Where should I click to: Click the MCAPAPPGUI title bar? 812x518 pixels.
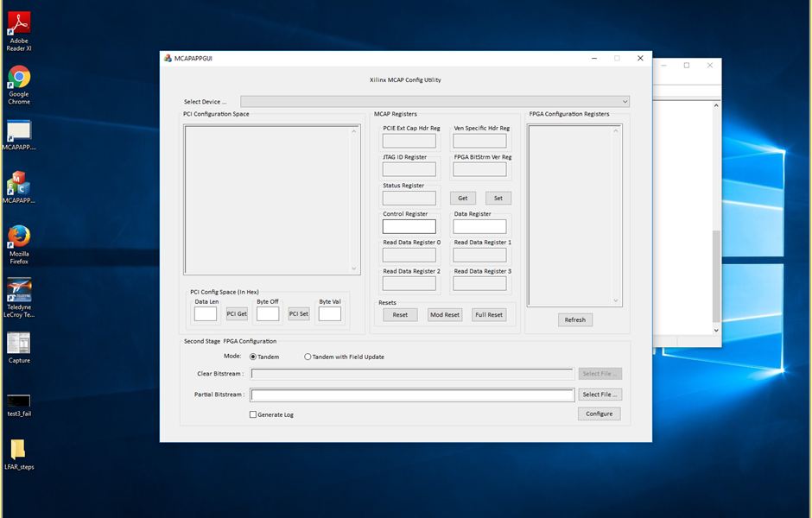(x=389, y=58)
